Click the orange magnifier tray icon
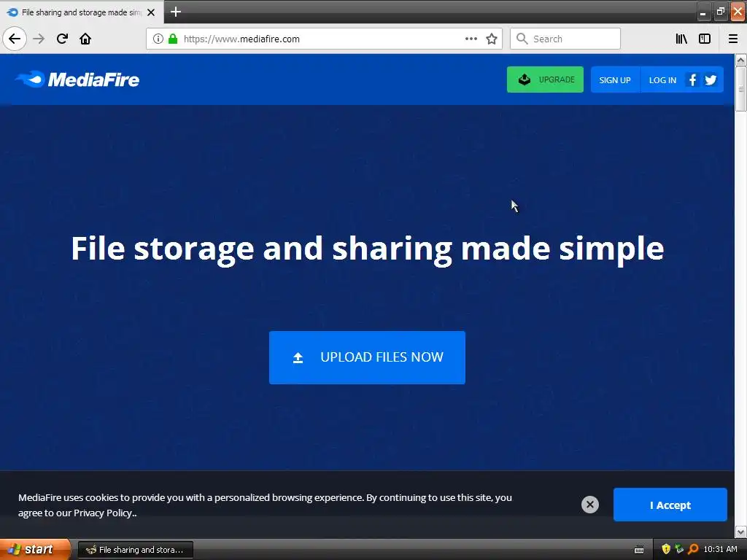The width and height of the screenshot is (747, 560). pos(693,549)
